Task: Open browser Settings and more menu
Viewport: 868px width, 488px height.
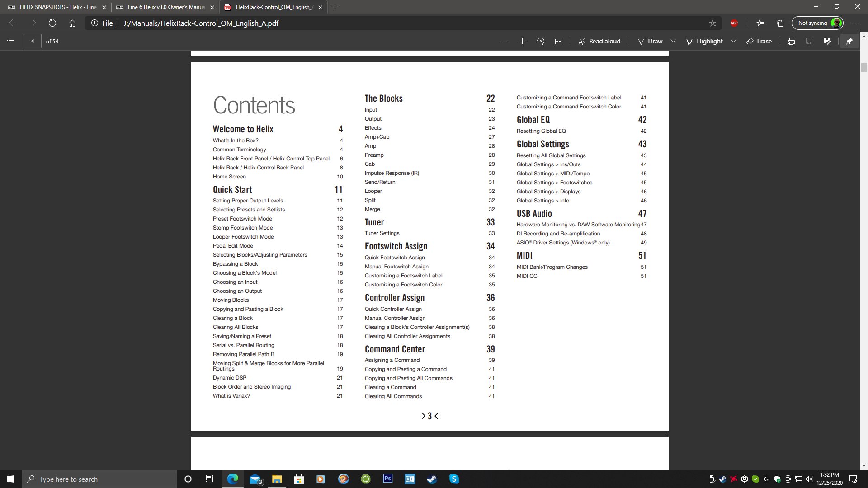Action: (x=855, y=23)
